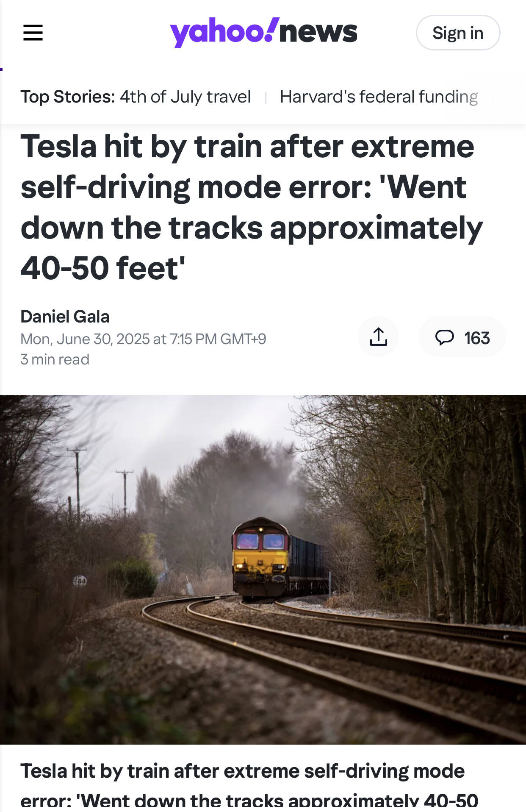Click the Sign in button

(458, 33)
